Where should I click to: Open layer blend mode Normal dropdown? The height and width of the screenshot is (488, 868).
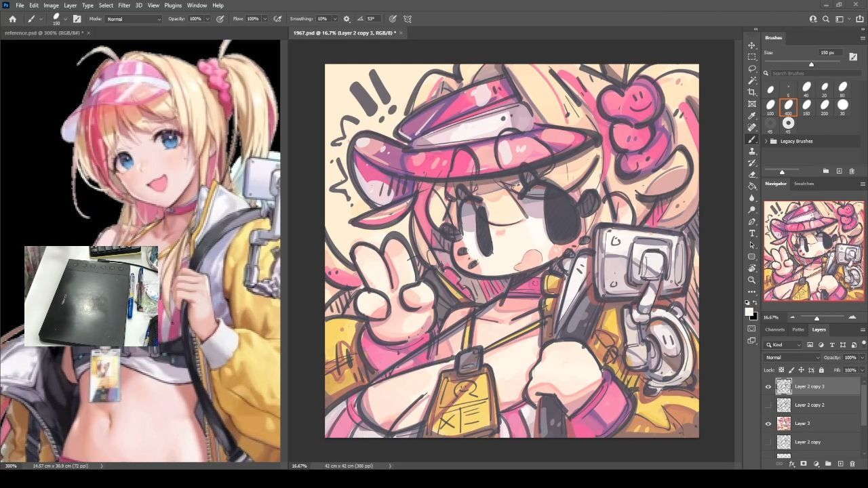[x=792, y=357]
